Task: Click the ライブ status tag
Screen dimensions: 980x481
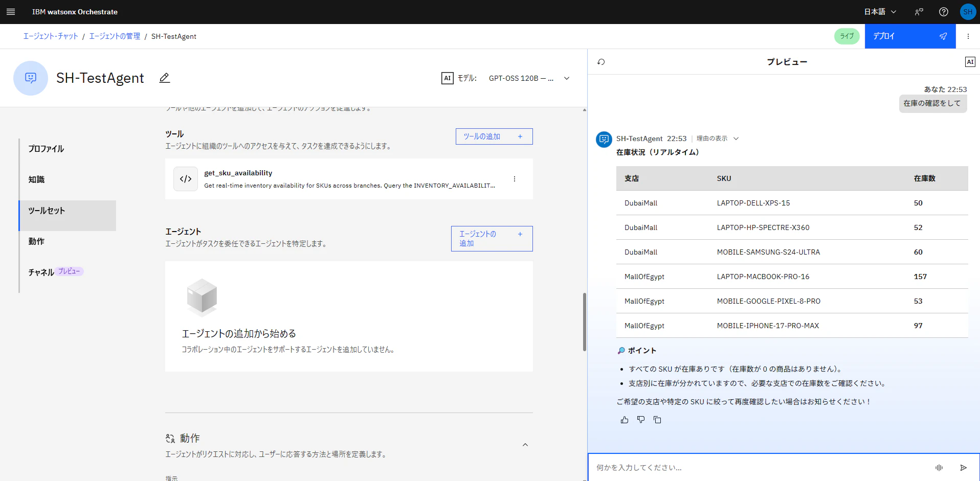Action: (x=847, y=36)
